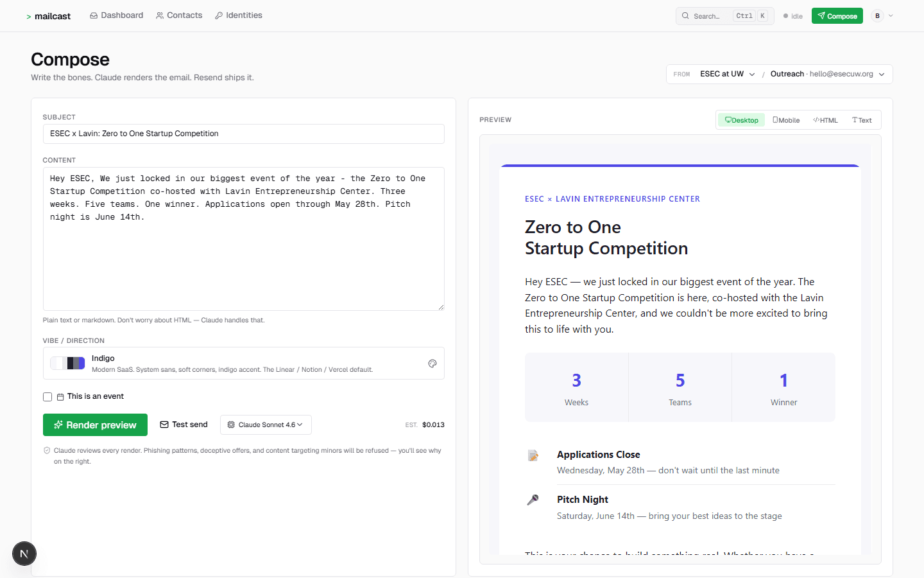Click the palette icon in the Indigo vibe row
924x578 pixels.
click(432, 363)
